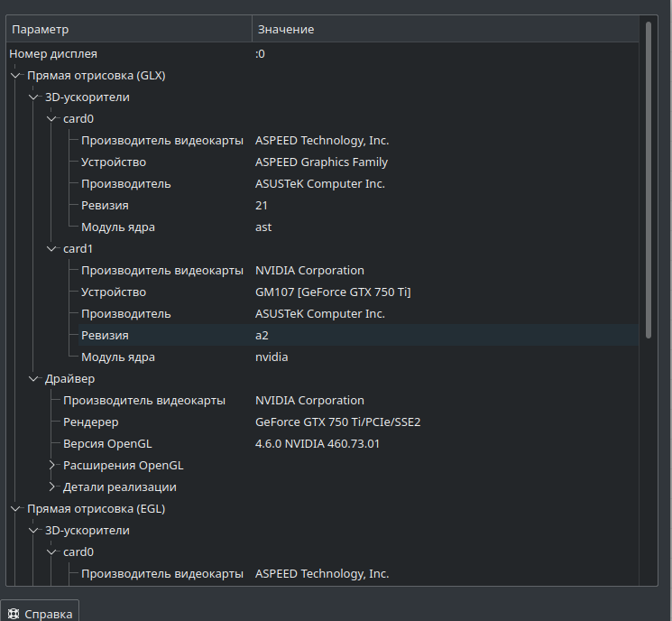Collapse the Прямая отрисовка (EGL) section

pos(15,509)
